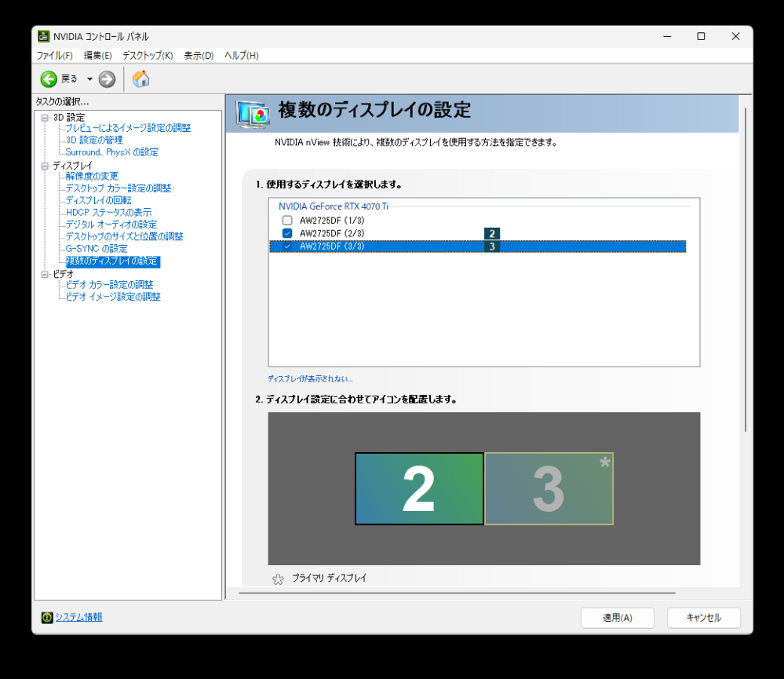Screen dimensions: 784x679
Task: Select the AW2725DF (2/3) row label
Action: pos(332,233)
